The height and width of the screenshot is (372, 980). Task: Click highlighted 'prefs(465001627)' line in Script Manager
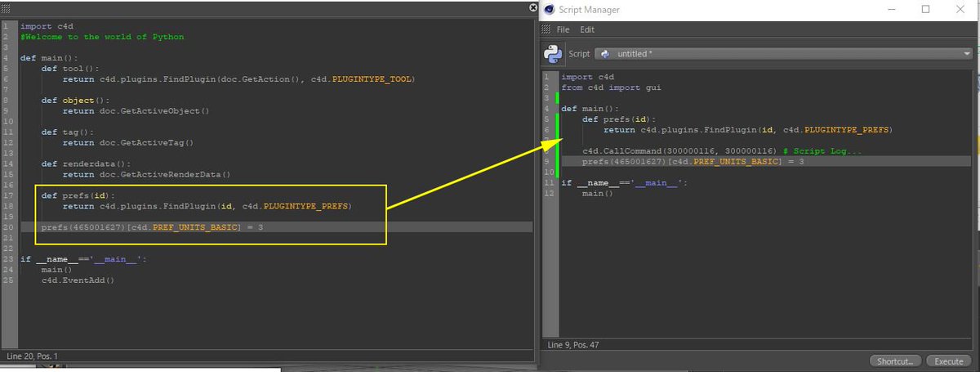point(693,161)
